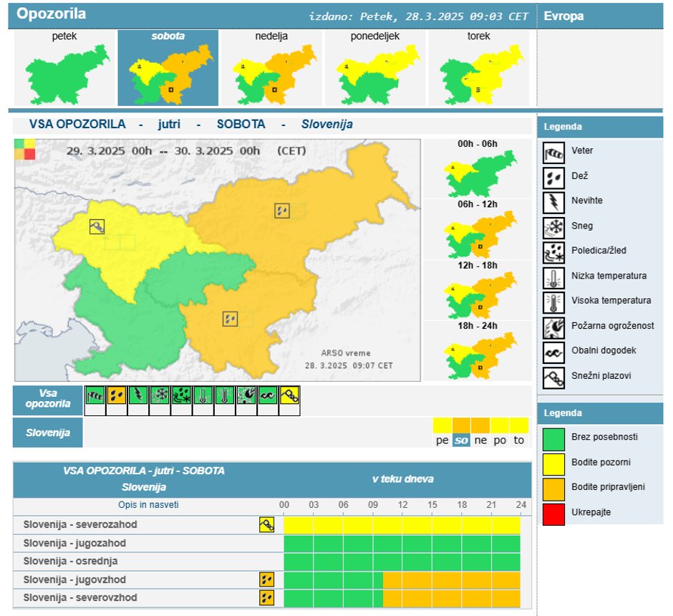
Task: Open the Evropa panel header
Action: click(564, 16)
